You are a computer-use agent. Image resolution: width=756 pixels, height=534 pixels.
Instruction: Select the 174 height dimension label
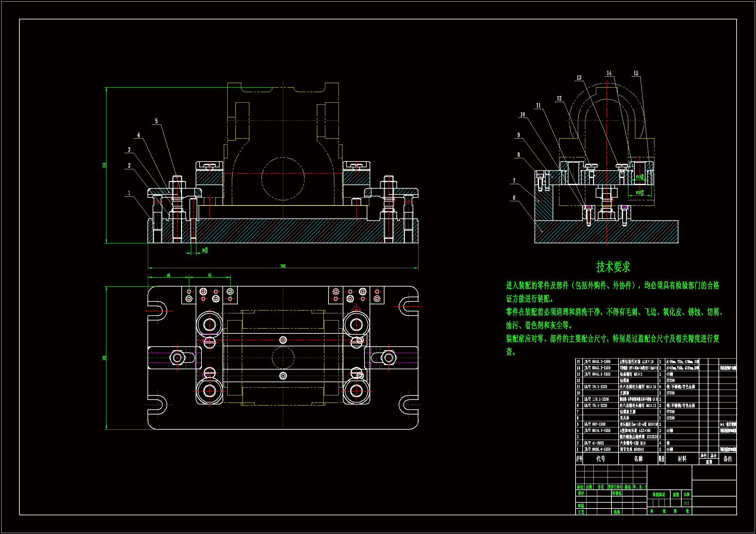click(104, 165)
